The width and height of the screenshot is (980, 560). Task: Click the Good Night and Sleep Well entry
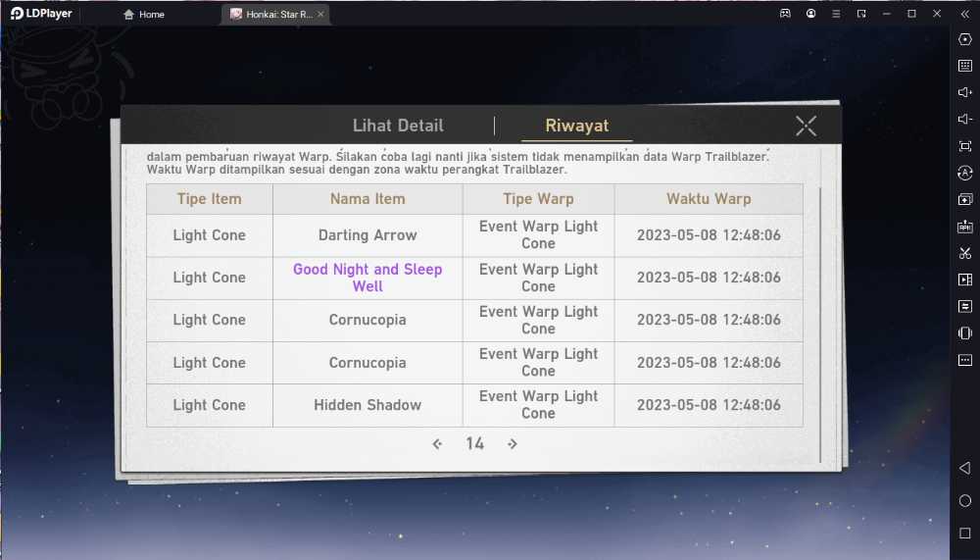click(x=367, y=278)
